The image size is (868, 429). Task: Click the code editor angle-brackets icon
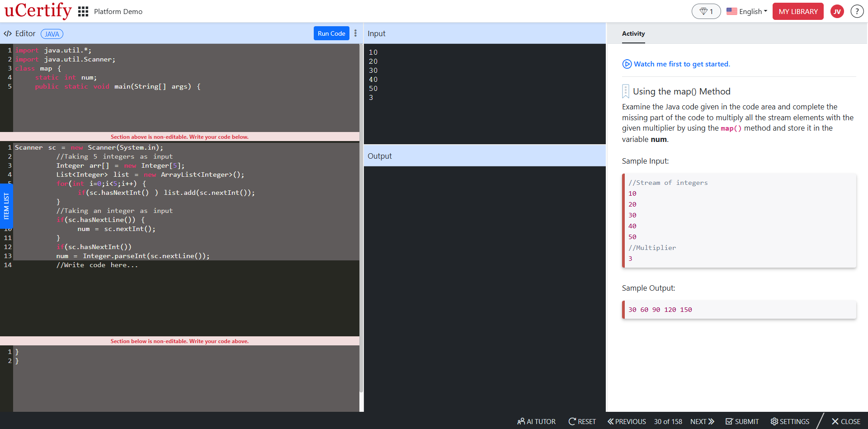click(8, 33)
